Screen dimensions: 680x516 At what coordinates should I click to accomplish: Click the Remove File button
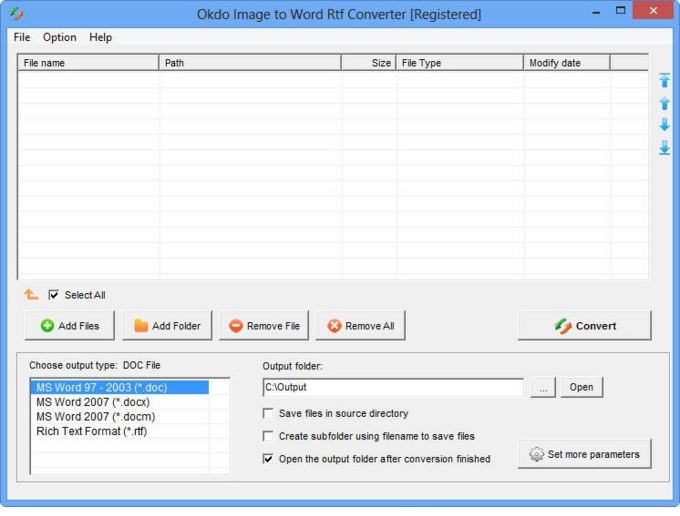coord(264,326)
